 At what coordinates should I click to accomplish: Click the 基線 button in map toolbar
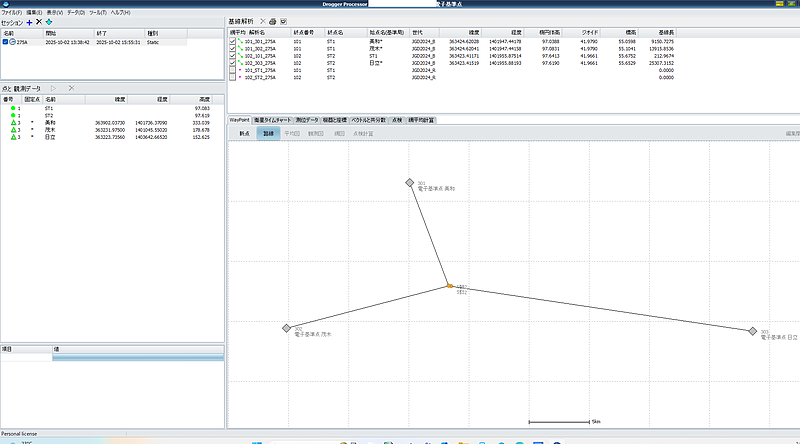click(x=268, y=132)
